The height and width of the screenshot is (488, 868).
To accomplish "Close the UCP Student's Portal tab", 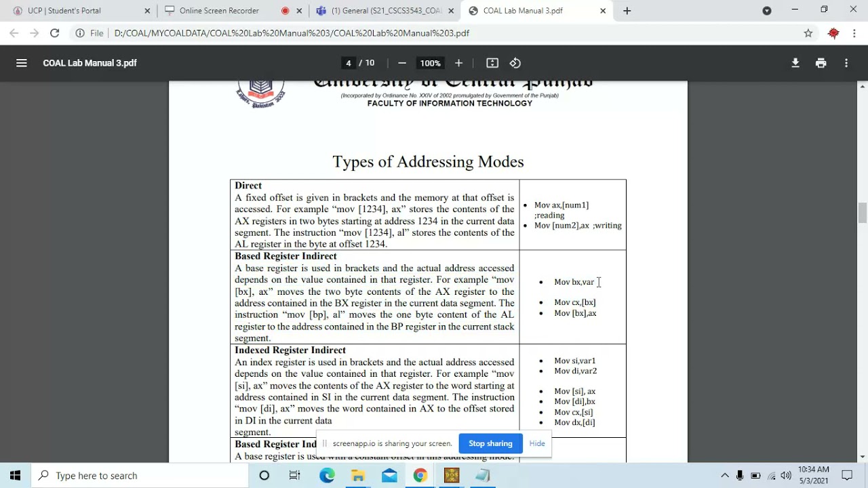I will point(147,11).
